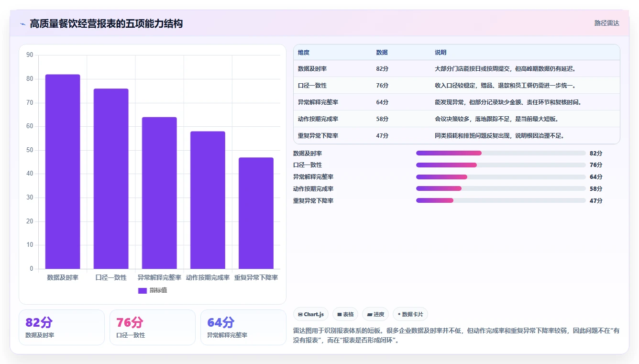Click the 82分 cell in the table

pyautogui.click(x=382, y=69)
